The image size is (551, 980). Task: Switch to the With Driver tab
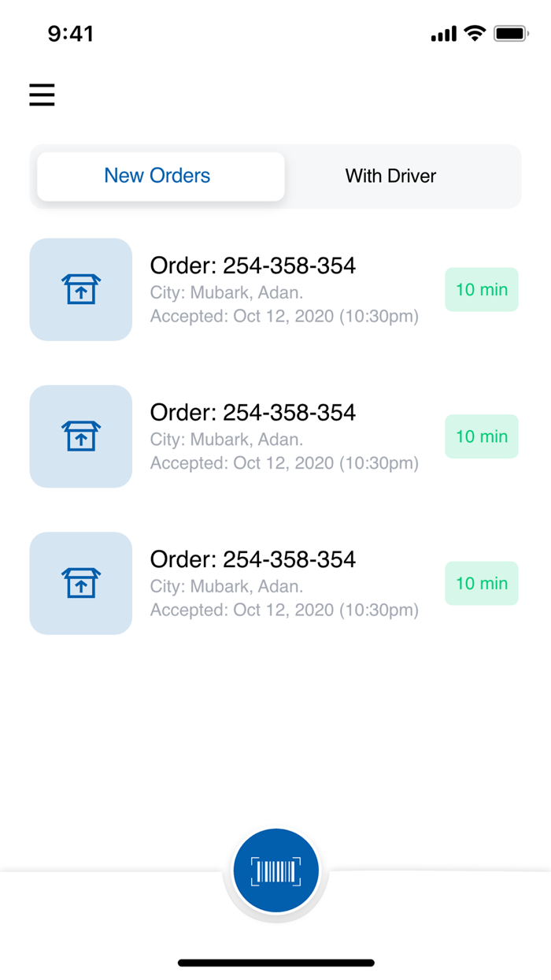390,176
